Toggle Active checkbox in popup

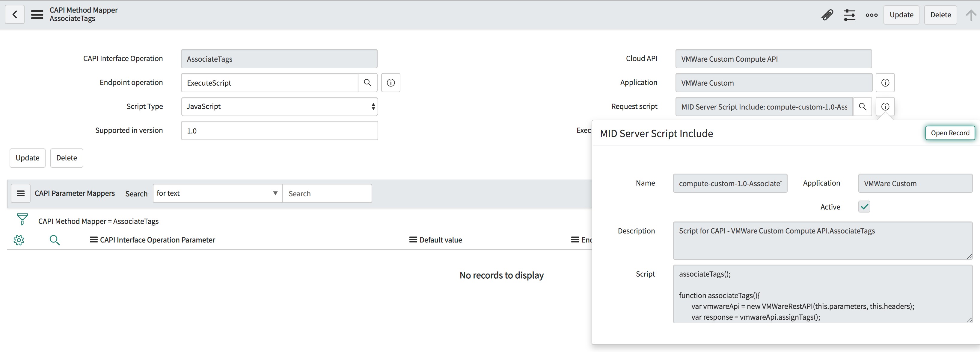[864, 207]
